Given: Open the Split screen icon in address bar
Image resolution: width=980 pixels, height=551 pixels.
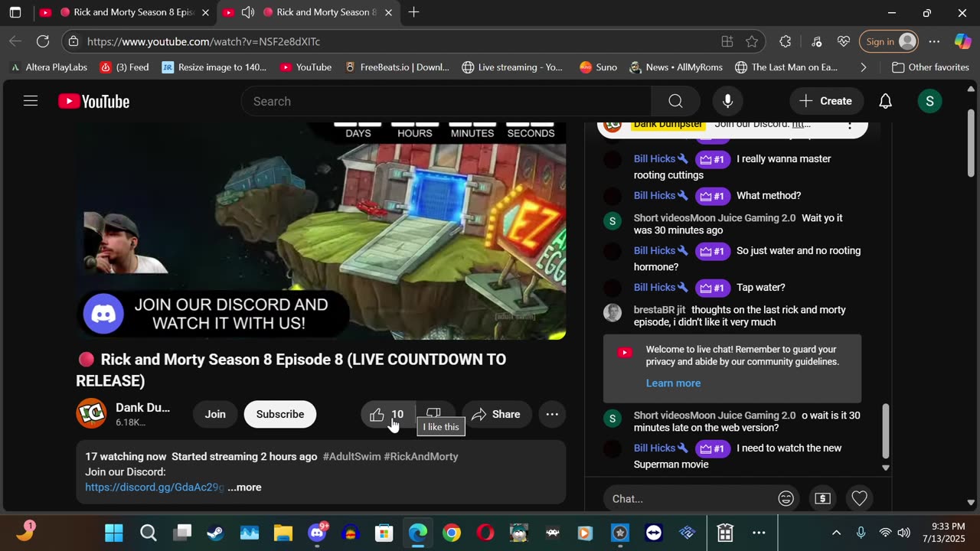Looking at the screenshot, I should point(727,41).
